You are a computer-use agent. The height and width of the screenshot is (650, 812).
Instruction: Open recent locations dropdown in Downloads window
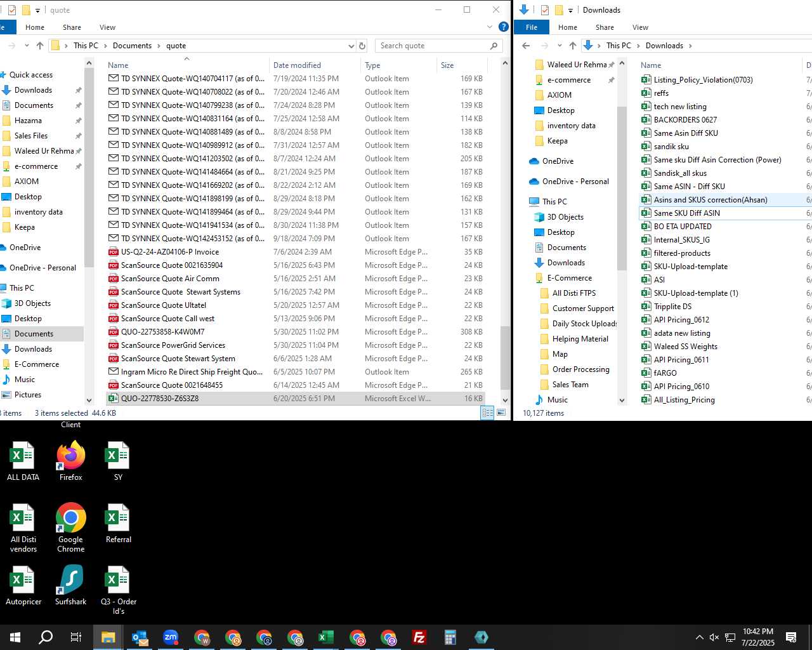560,46
